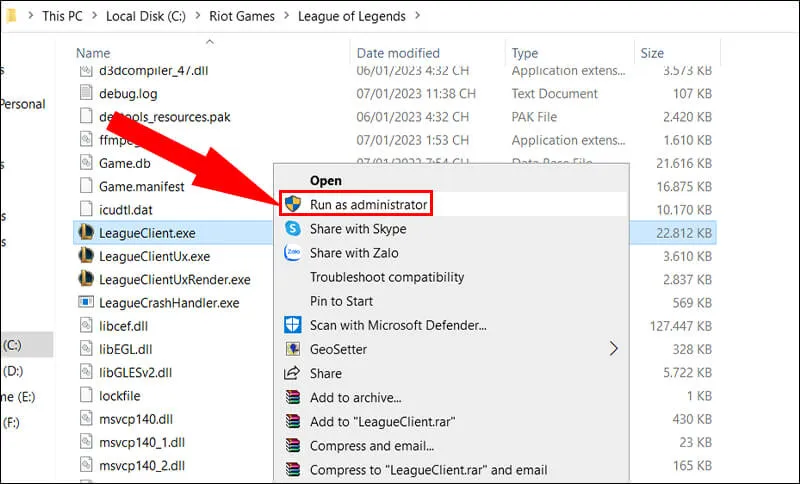Click the icudtl.dat file icon
The image size is (800, 484).
coord(86,209)
